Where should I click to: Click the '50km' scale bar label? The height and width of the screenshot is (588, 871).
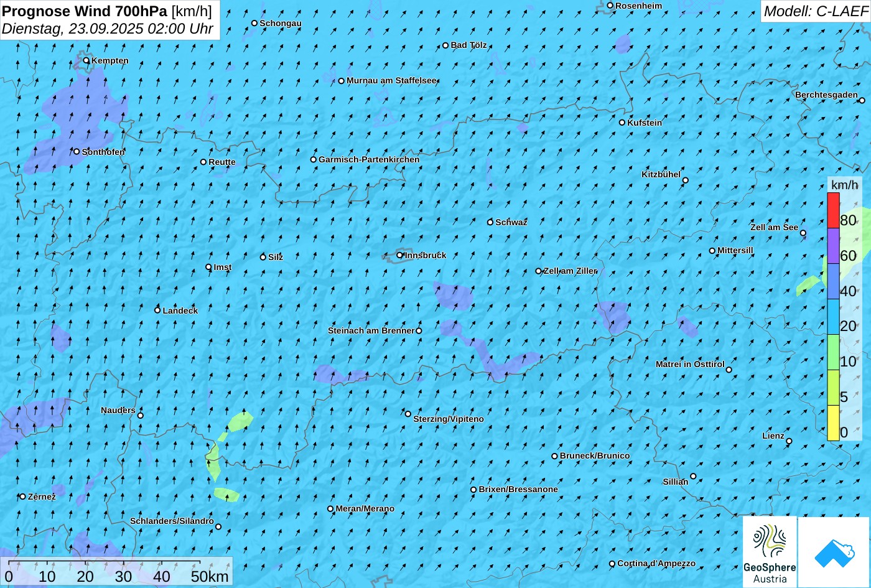pos(210,576)
